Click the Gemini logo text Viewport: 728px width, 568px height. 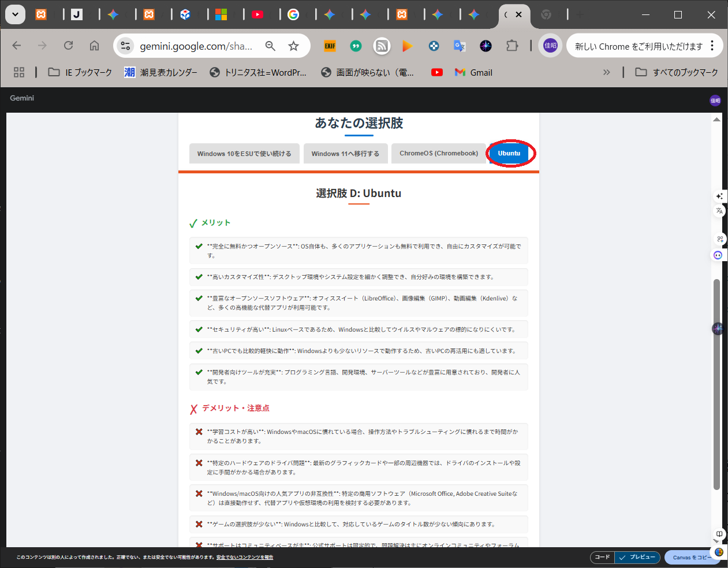22,98
